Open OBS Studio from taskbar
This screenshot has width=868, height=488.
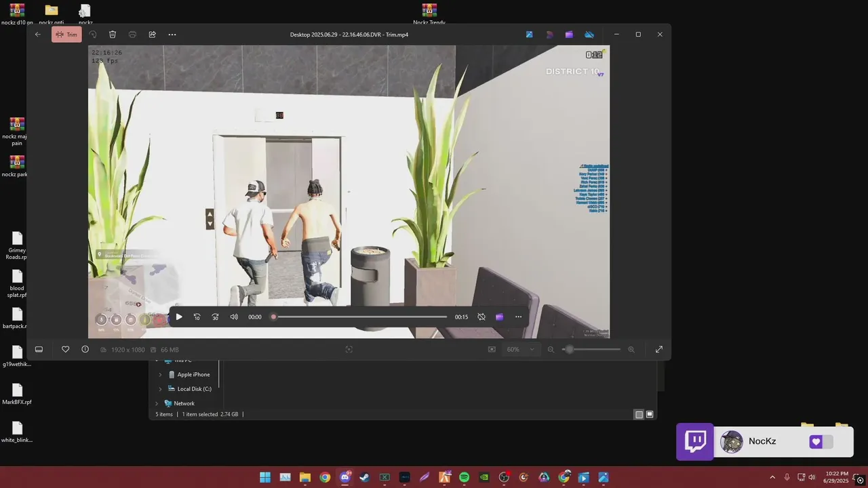[504, 477]
